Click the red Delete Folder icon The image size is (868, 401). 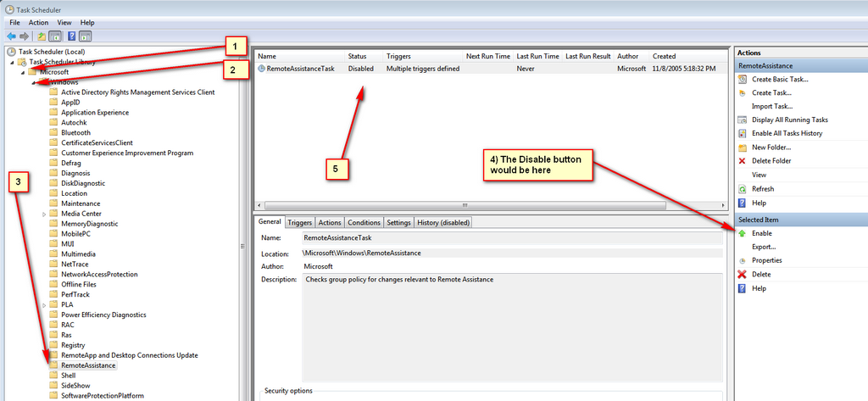tap(743, 160)
